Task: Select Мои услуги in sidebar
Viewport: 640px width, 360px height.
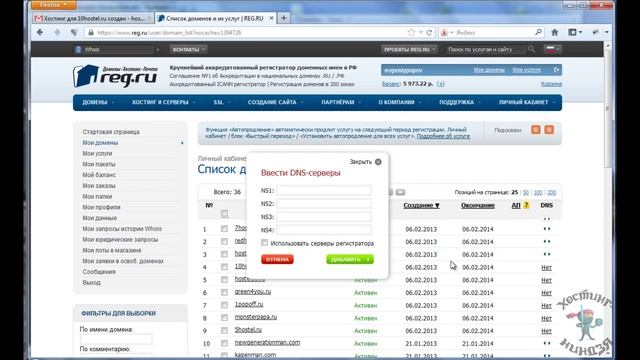Action: click(97, 153)
